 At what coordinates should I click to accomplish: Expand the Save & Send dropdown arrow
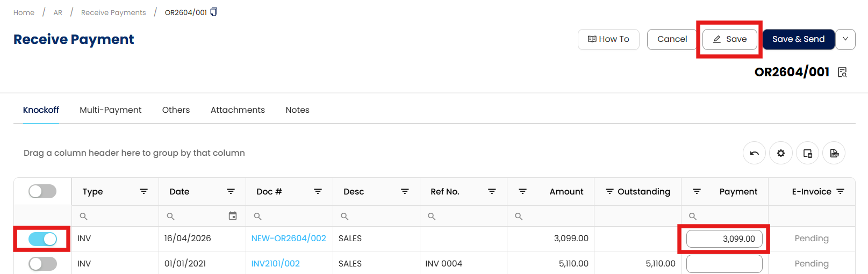(x=845, y=39)
